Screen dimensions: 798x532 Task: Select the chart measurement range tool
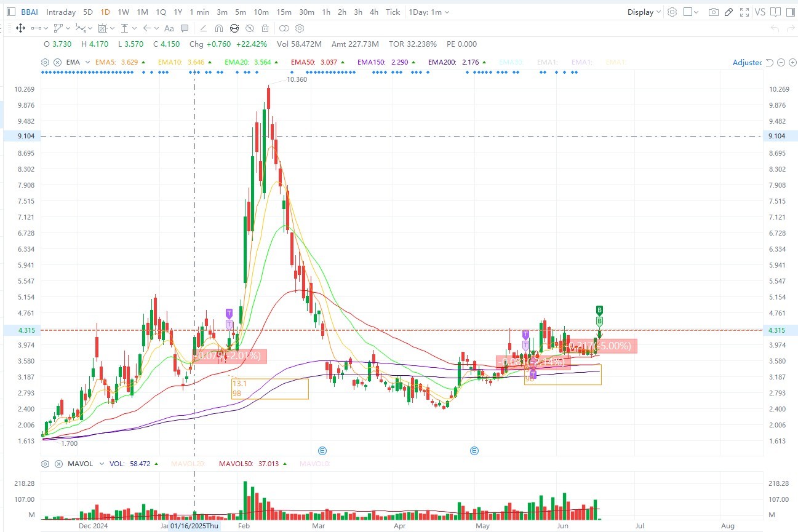(x=103, y=28)
